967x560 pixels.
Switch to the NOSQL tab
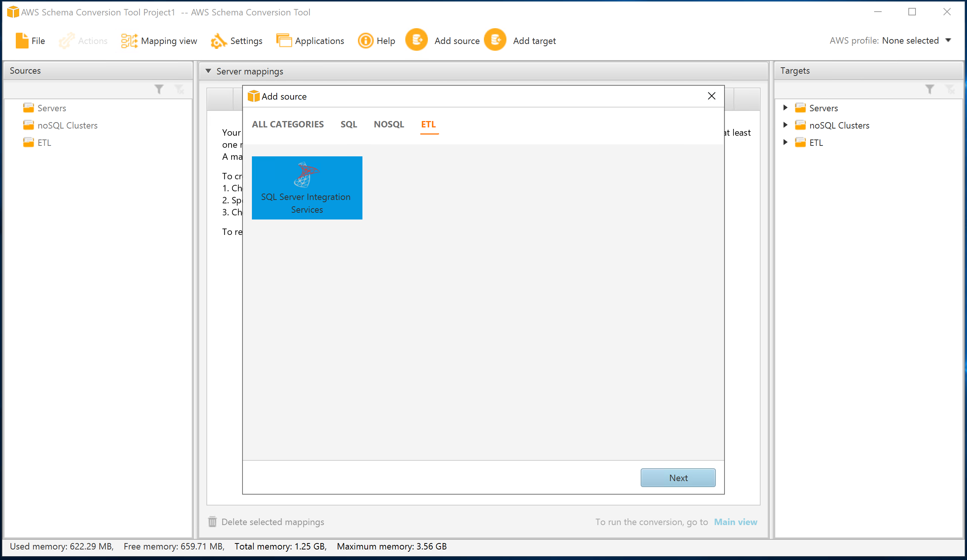[x=388, y=124]
